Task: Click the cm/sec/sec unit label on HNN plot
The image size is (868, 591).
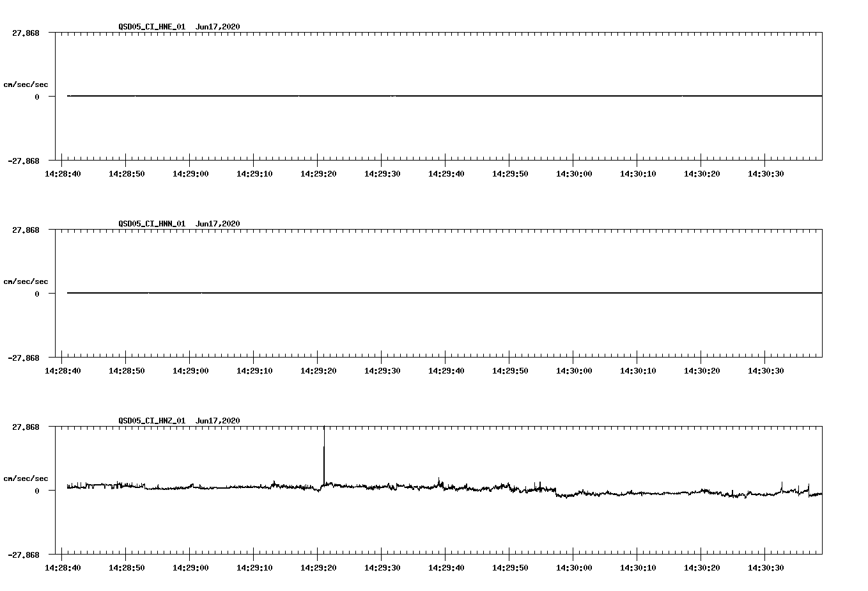Action: click(x=26, y=281)
